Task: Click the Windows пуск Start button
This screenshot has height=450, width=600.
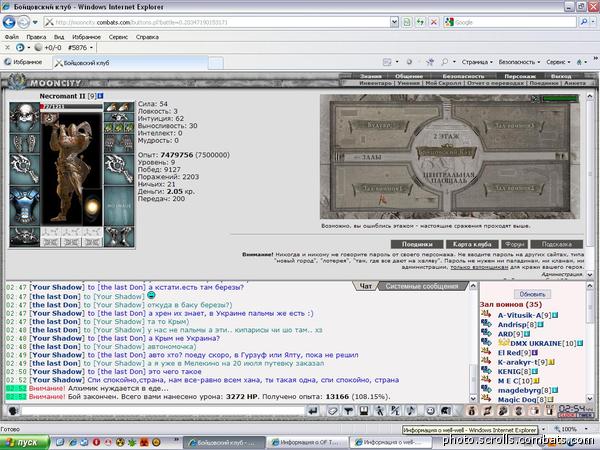Action: tap(25, 442)
